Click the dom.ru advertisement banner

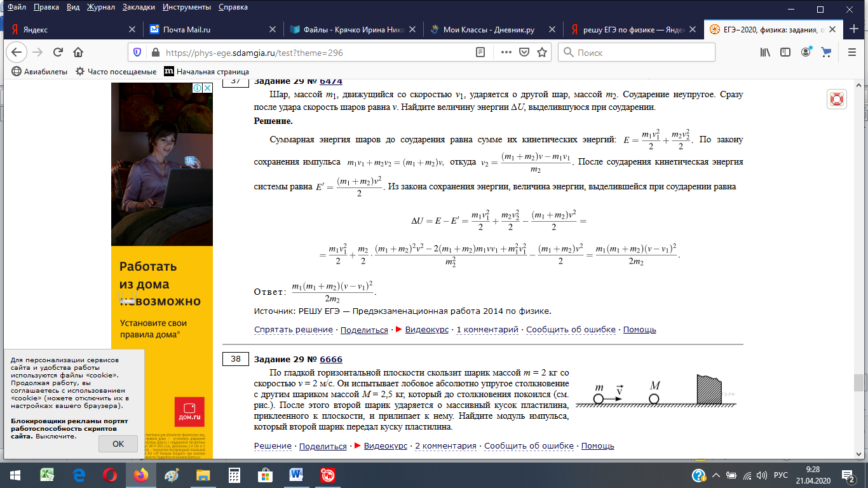162,270
